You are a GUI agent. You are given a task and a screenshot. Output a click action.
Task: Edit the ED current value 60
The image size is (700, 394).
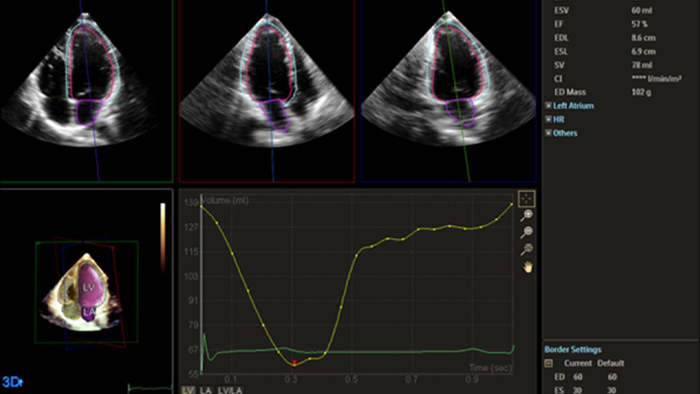point(578,377)
